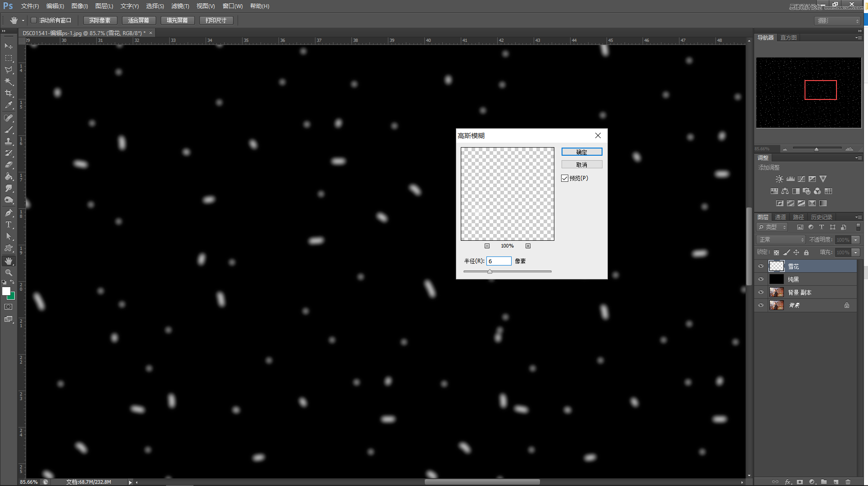
Task: Add layer style fx icon
Action: click(788, 481)
